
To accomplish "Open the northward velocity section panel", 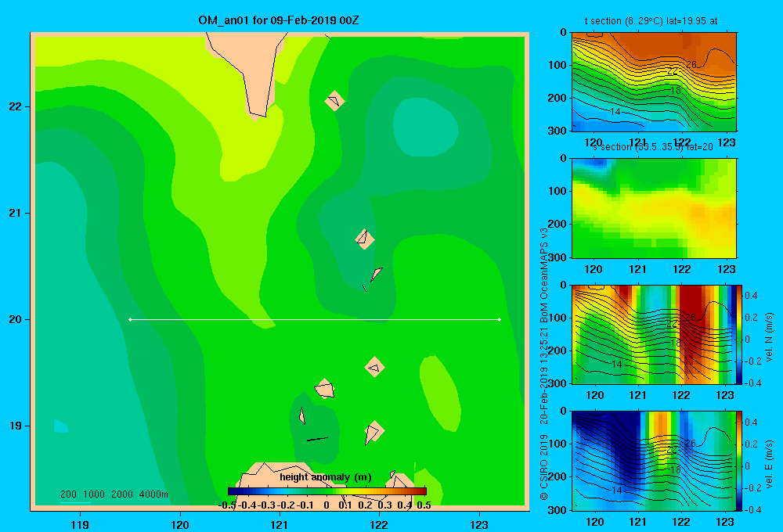I will click(x=653, y=334).
